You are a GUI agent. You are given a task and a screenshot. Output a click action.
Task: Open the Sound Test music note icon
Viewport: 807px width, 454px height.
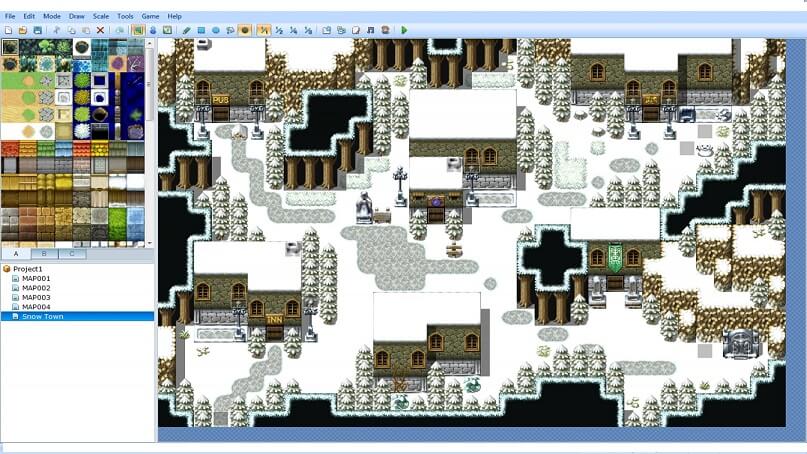click(370, 30)
